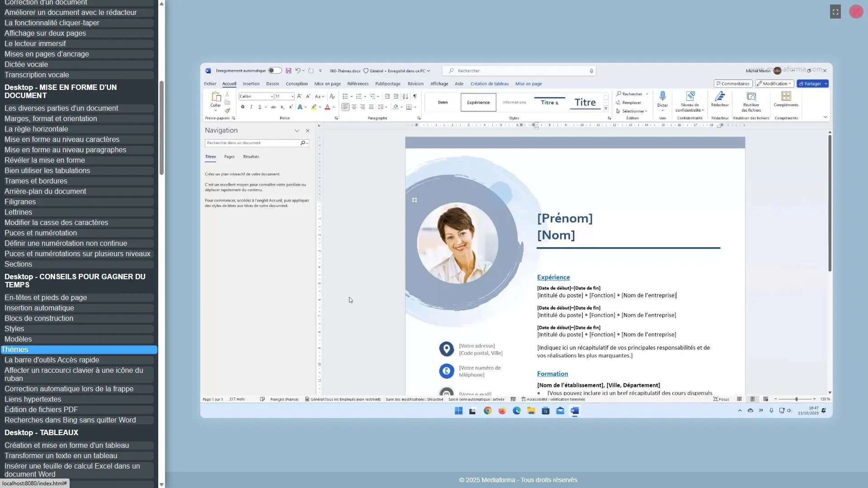Click the save icon in the title bar
Screen dimensions: 868x488
click(x=288, y=71)
